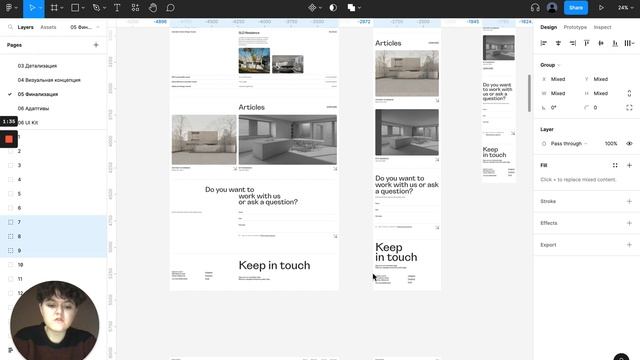Click Align left icon
Viewport: 640px width, 360px height.
[x=544, y=43]
